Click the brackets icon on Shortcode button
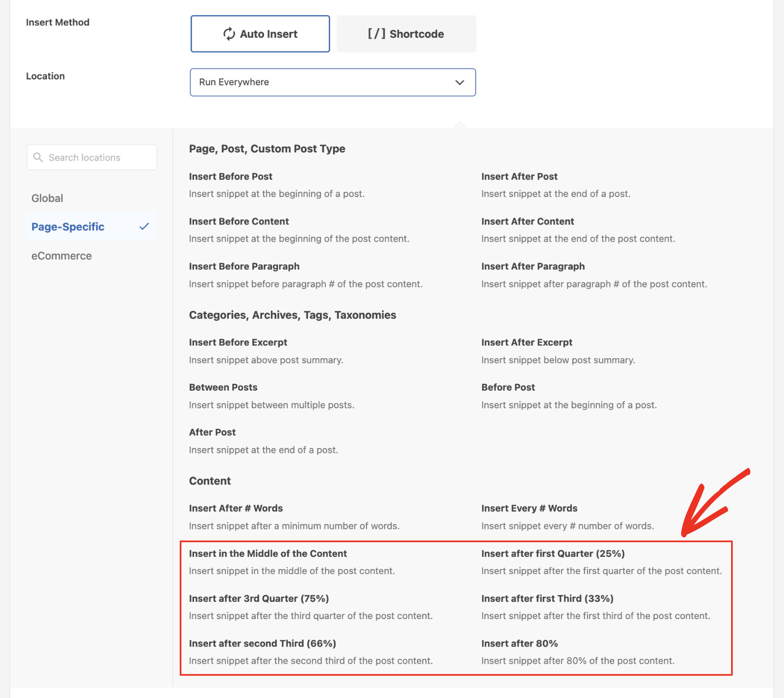 [x=376, y=34]
